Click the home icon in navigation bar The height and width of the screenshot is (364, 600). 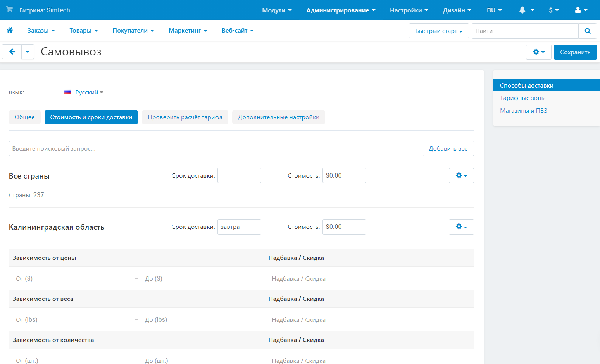coord(10,30)
